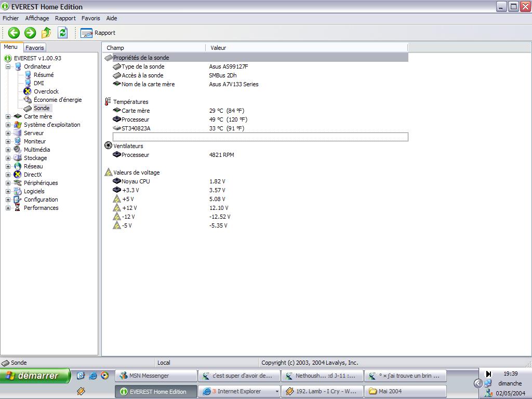532x399 pixels.
Task: Expand the Multimédia tree node
Action: click(8, 150)
